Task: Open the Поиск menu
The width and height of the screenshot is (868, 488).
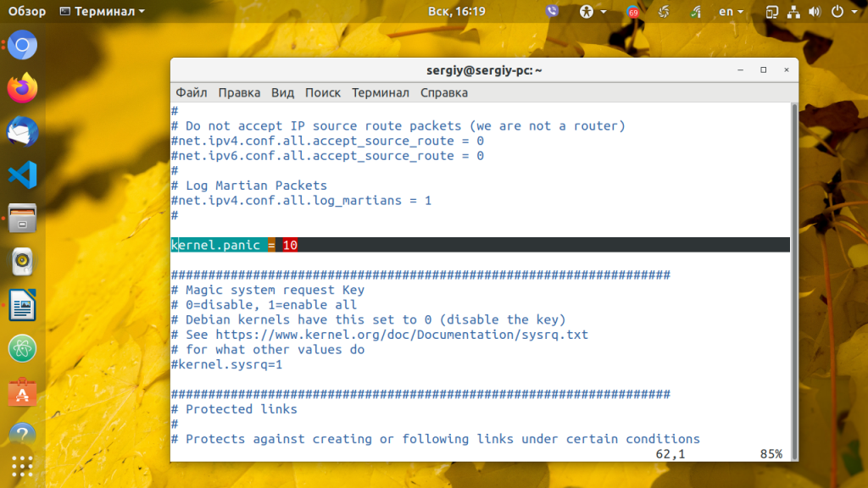Action: click(322, 92)
